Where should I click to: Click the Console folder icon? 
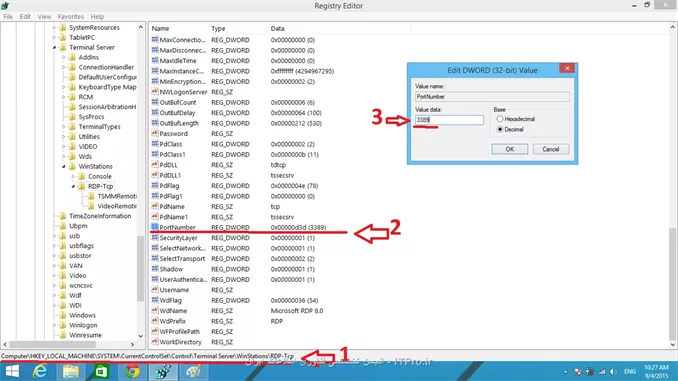[x=82, y=176]
